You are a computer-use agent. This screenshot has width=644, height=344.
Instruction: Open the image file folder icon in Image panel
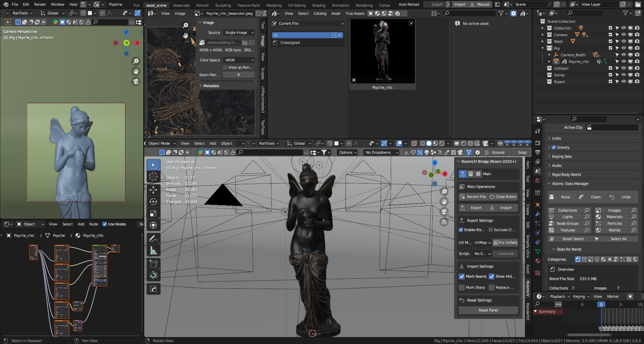click(245, 43)
